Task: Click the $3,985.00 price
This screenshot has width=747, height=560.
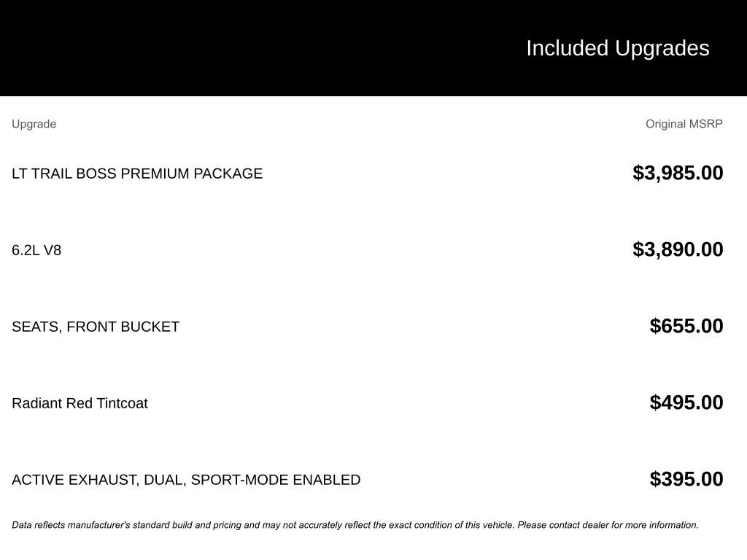Action: pyautogui.click(x=678, y=173)
